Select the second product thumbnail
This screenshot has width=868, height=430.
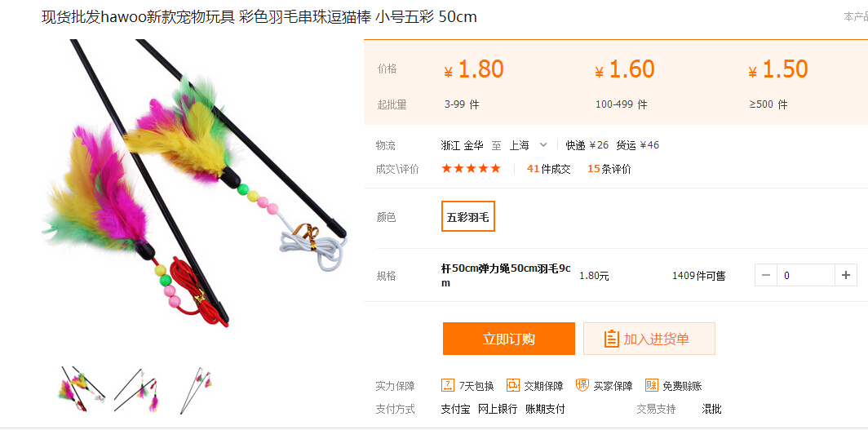point(139,389)
